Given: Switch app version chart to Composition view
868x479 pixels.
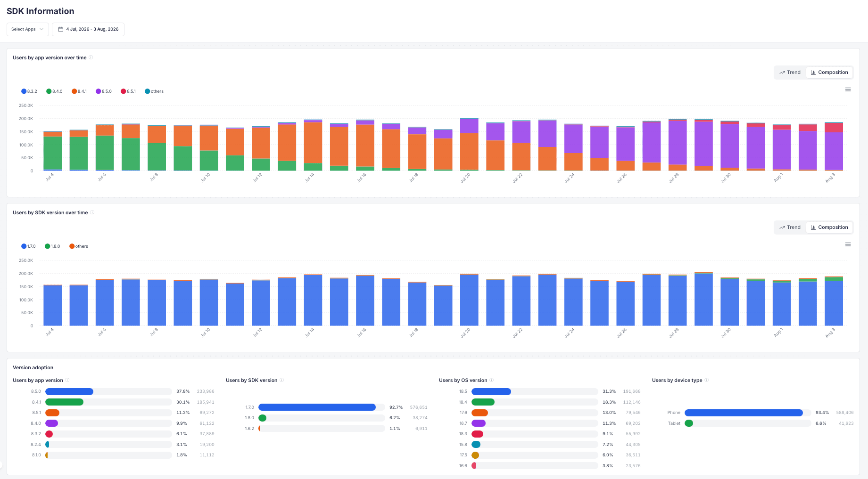Looking at the screenshot, I should [x=829, y=73].
